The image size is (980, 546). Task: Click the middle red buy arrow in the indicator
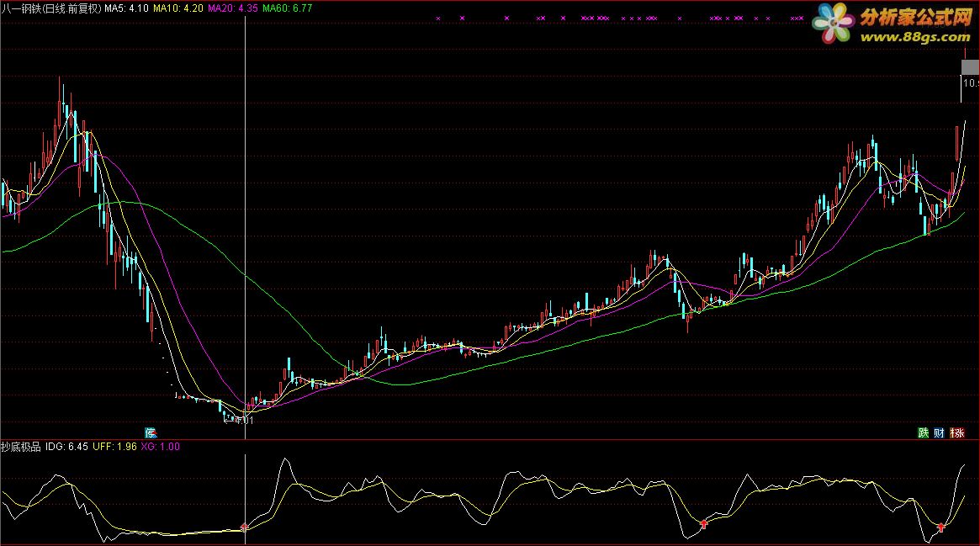(x=704, y=523)
